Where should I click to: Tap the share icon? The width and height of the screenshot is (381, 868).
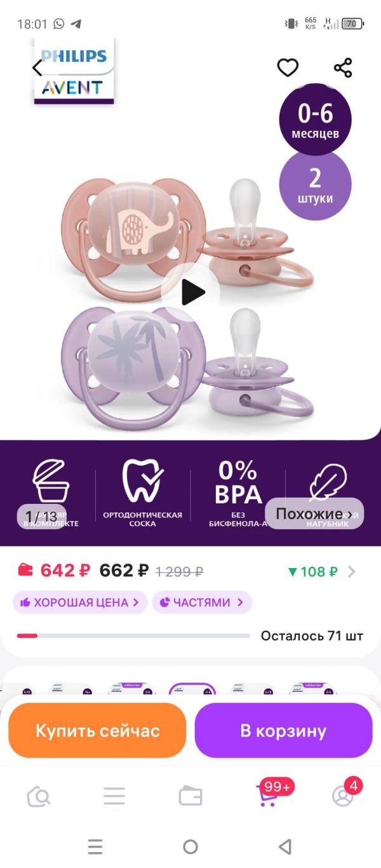(343, 67)
